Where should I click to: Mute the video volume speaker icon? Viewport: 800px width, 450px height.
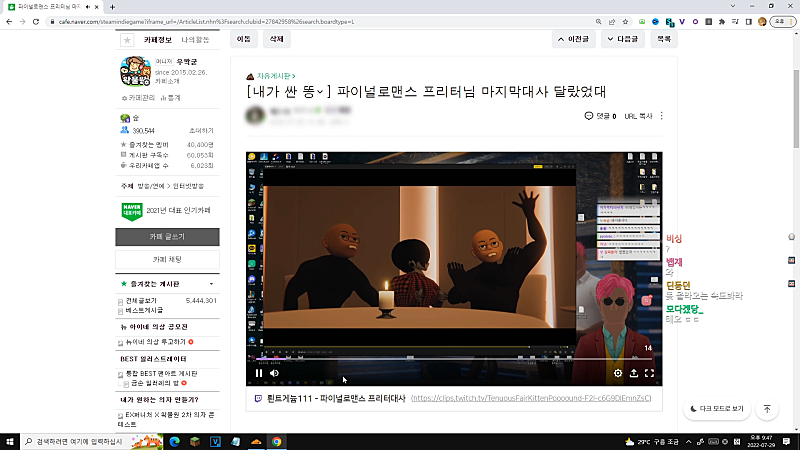click(275, 373)
